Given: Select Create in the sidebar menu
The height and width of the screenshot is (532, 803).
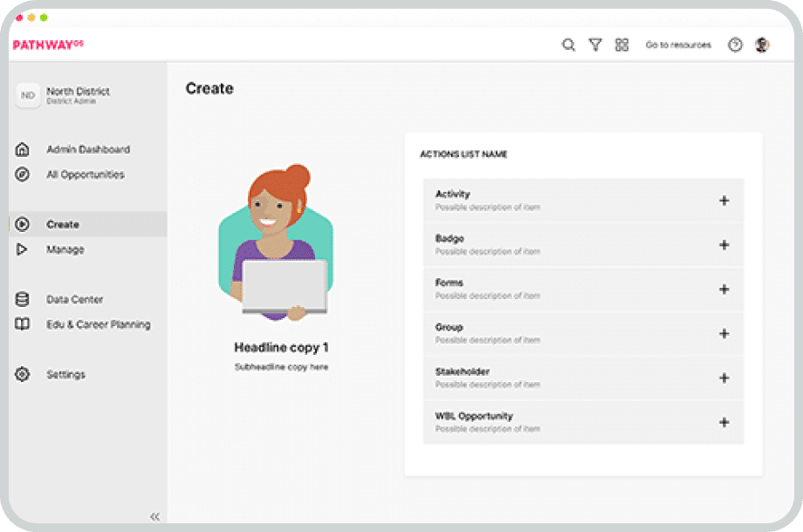Looking at the screenshot, I should tap(63, 224).
